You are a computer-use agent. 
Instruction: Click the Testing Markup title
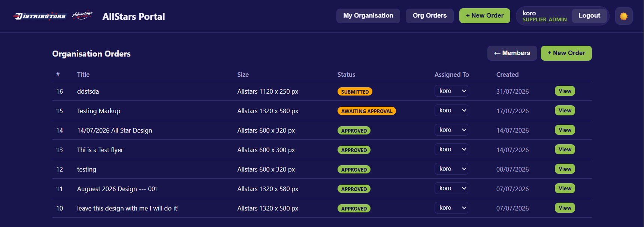[99, 111]
